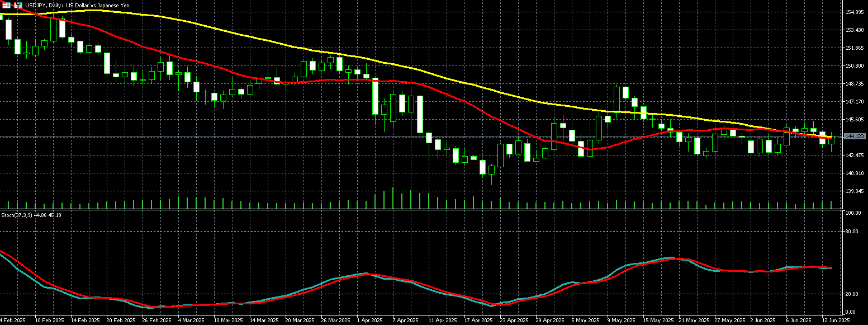Click the 7 Apr 2025 date label
Viewport: 868px width, 325px height.
pos(406,321)
